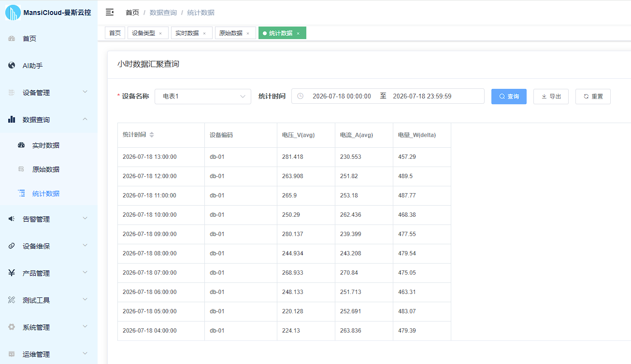Open the 设备名称 dropdown showing 电表1
631x364 pixels.
coord(203,96)
